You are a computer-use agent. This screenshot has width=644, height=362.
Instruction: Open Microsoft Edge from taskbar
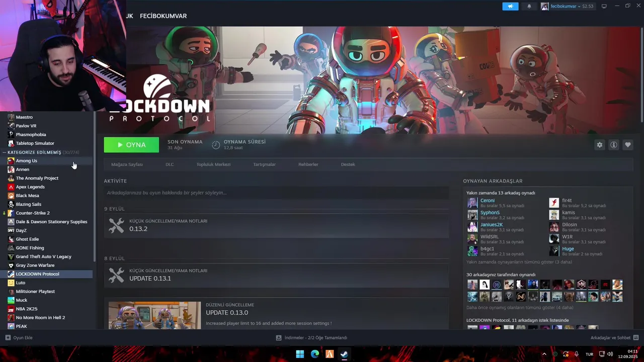pos(315,354)
